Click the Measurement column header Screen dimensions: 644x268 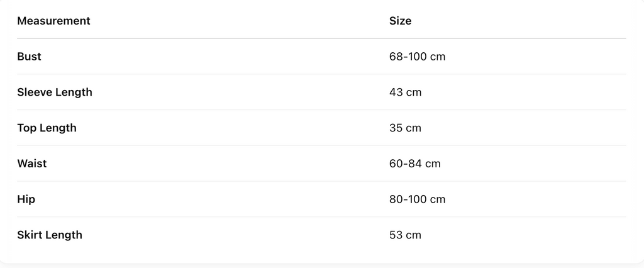(53, 21)
